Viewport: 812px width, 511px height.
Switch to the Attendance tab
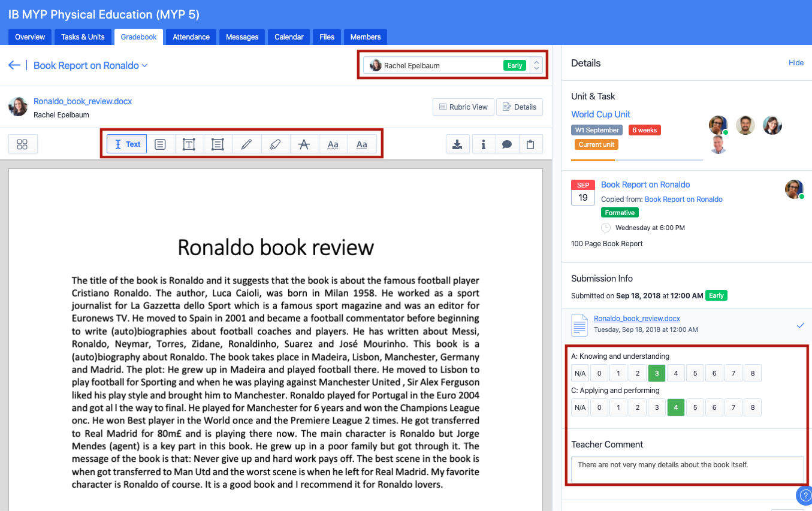click(x=191, y=37)
